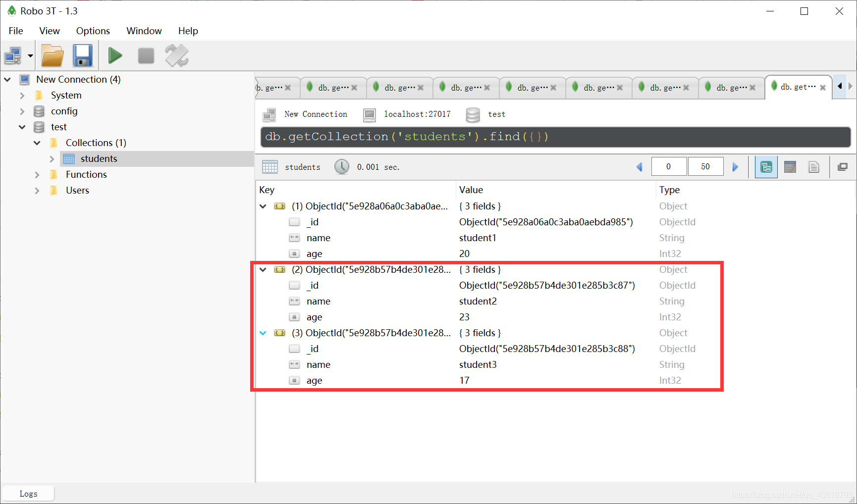This screenshot has width=857, height=504.
Task: Click the skip field showing 0
Action: (669, 167)
